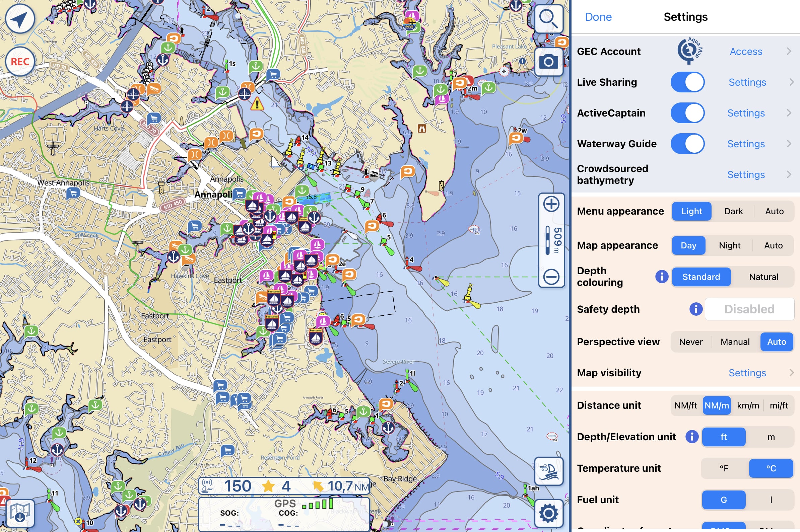Open the map search magnifier
Screen dimensions: 800x532
click(x=548, y=19)
